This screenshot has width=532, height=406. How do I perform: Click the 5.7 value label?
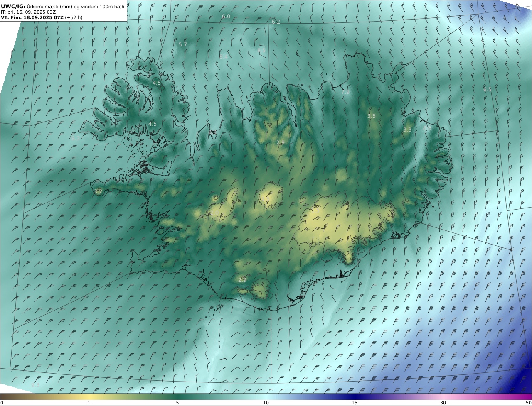183,44
